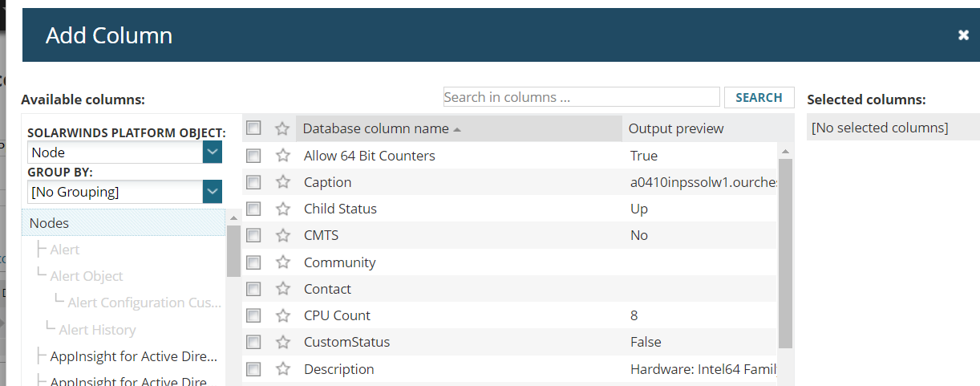Expand the Group By dropdown
The width and height of the screenshot is (980, 386).
click(x=212, y=192)
